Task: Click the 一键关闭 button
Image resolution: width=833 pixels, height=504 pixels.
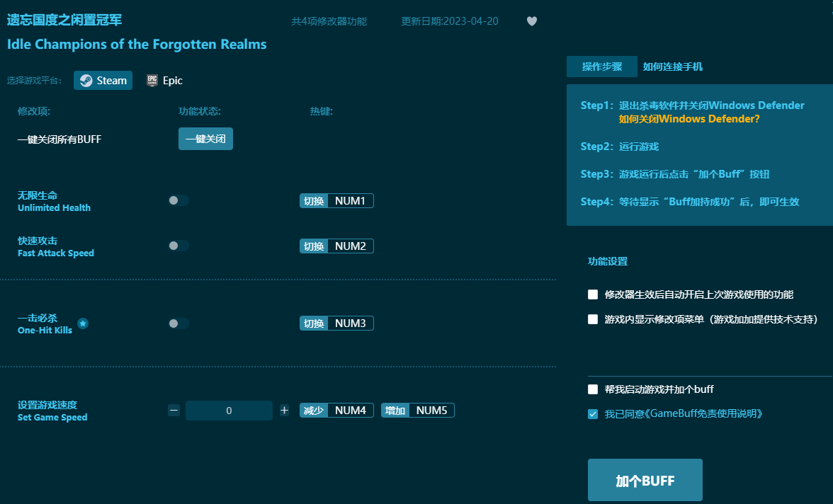Action: pos(205,139)
